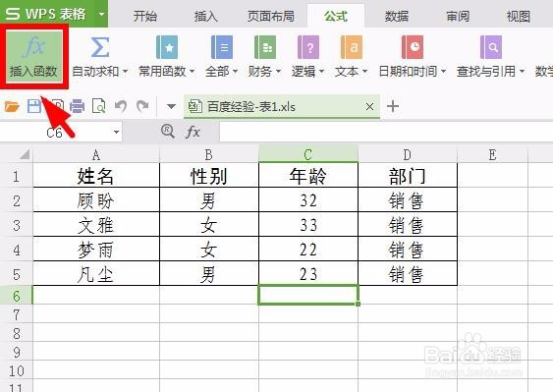This screenshot has height=392, width=553.
Task: Click the open folder icon in quick toolbar
Action: click(x=12, y=106)
